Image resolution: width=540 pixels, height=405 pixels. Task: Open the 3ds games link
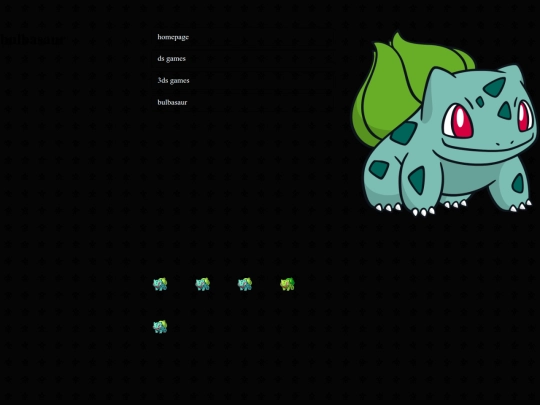174,81
